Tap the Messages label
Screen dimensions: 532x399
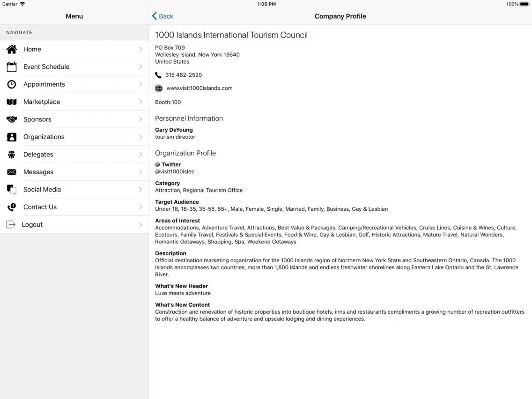[x=38, y=172]
